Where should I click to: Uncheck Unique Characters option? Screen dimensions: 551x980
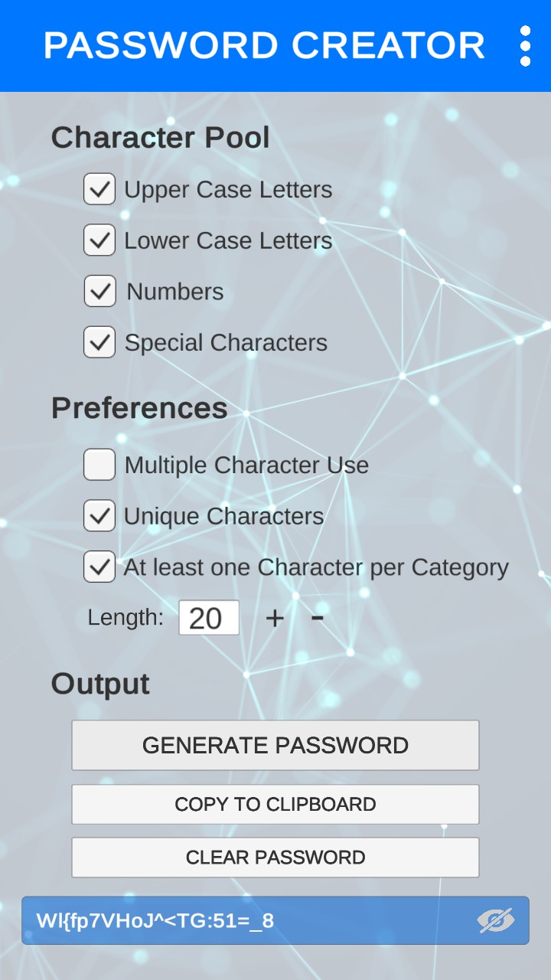(99, 516)
